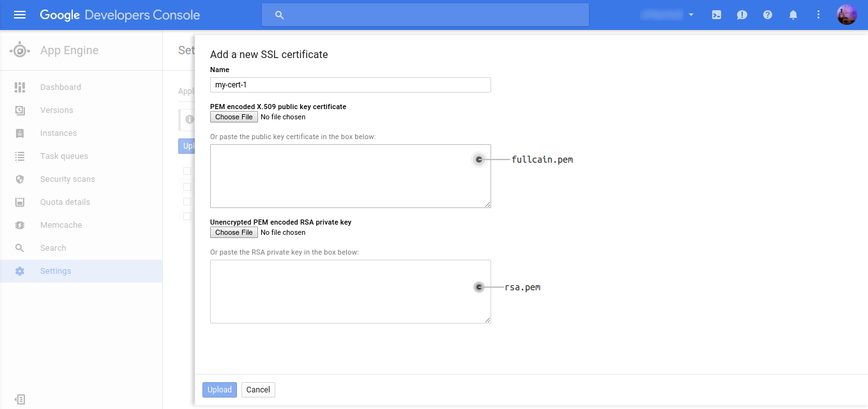Click the App Engine product icon
The width and height of the screenshot is (868, 409).
[x=20, y=50]
